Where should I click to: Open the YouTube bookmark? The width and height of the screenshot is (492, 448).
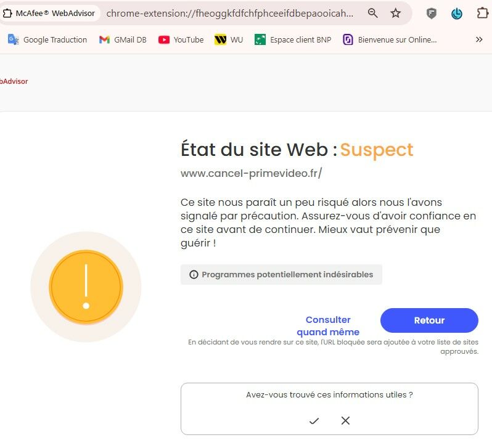point(181,40)
